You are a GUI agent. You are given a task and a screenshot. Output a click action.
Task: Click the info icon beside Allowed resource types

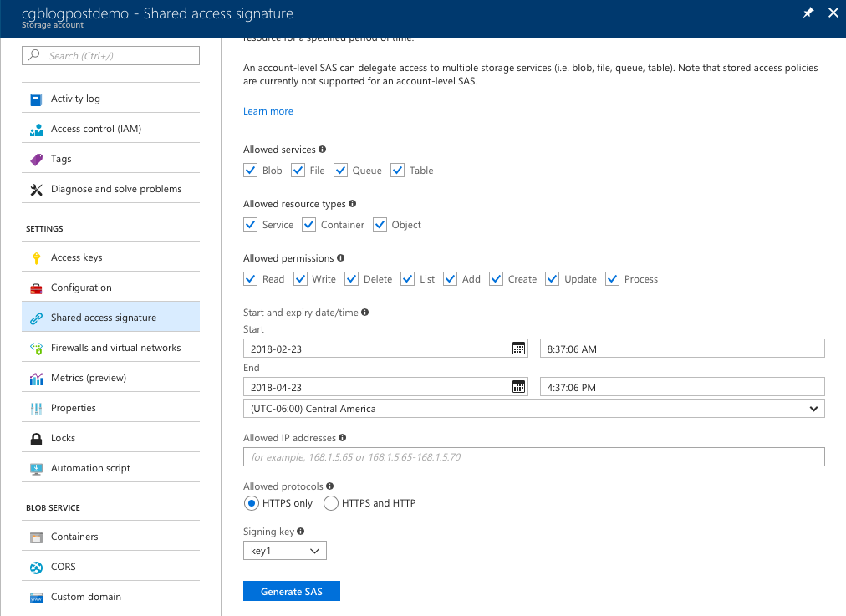click(x=352, y=204)
